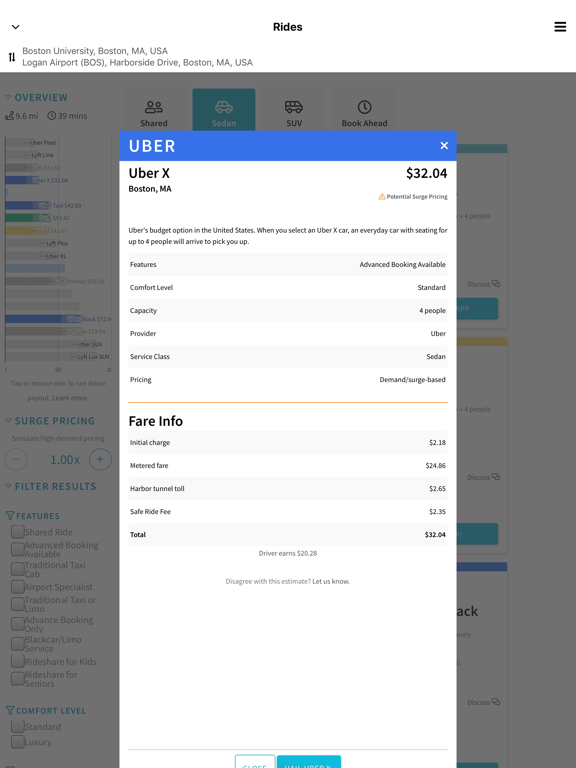This screenshot has height=768, width=576.
Task: Swap origin and destination arrows
Action: (x=12, y=57)
